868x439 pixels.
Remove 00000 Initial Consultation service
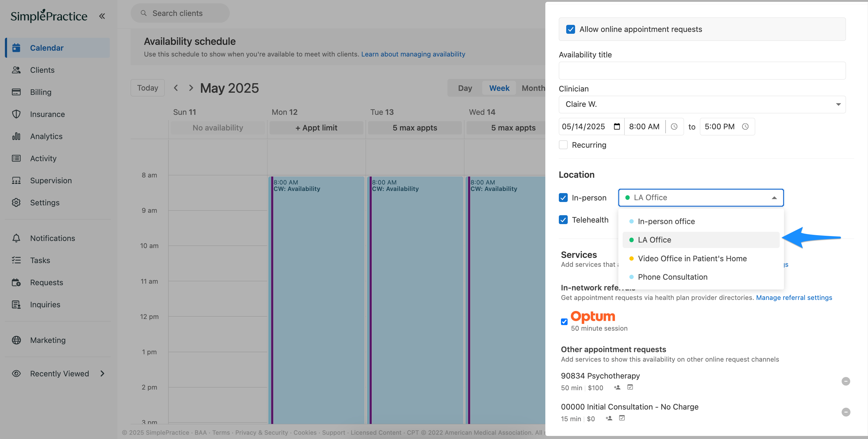tap(845, 412)
